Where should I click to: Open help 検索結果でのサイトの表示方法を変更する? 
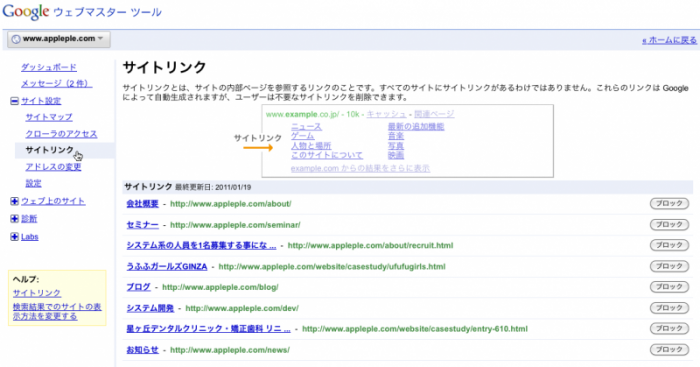click(57, 311)
